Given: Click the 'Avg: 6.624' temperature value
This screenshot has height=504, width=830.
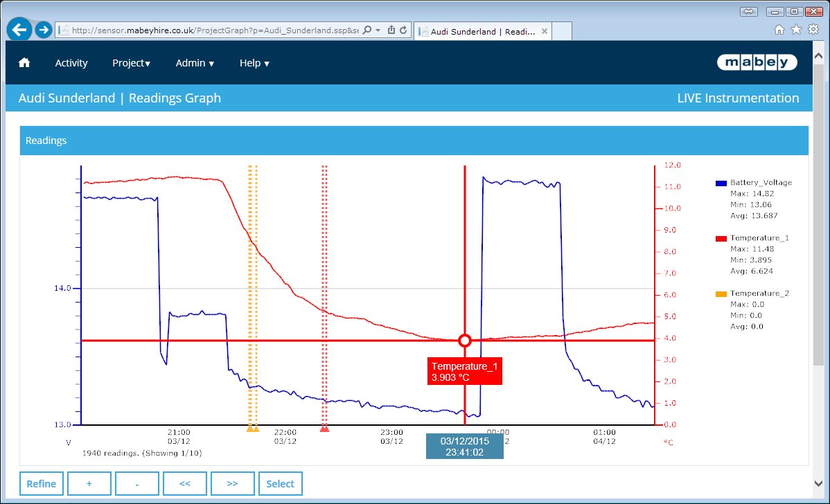Looking at the screenshot, I should tap(752, 271).
